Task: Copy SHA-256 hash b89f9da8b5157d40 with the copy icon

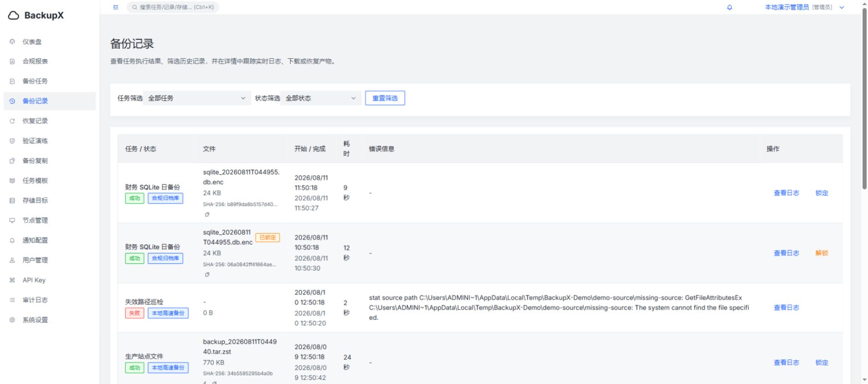Action: 207,215
